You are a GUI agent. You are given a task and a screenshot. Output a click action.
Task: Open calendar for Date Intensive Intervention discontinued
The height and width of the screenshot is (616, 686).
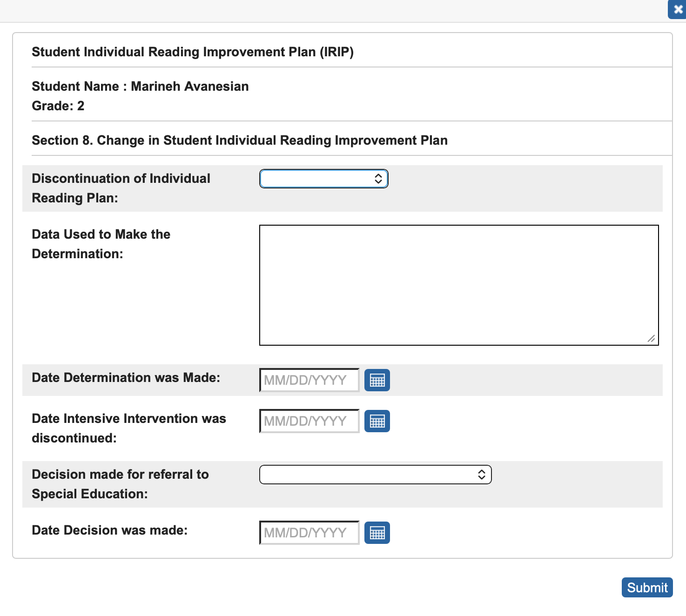click(377, 421)
